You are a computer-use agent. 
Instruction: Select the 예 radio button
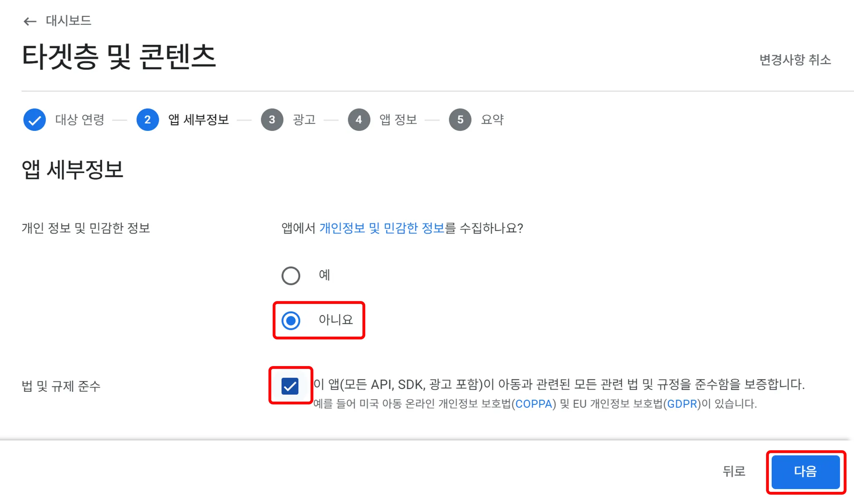pos(291,276)
